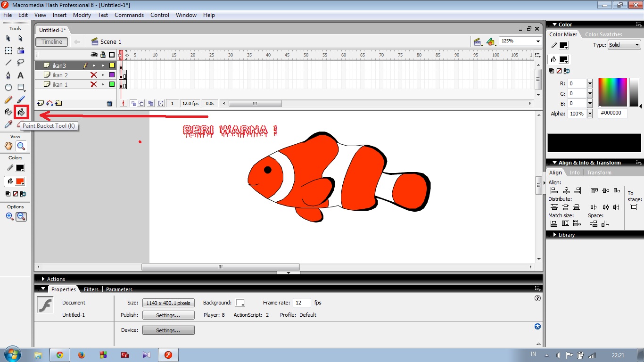Select the Selection (arrow) tool
Screen dimensions: 644x362
8,38
